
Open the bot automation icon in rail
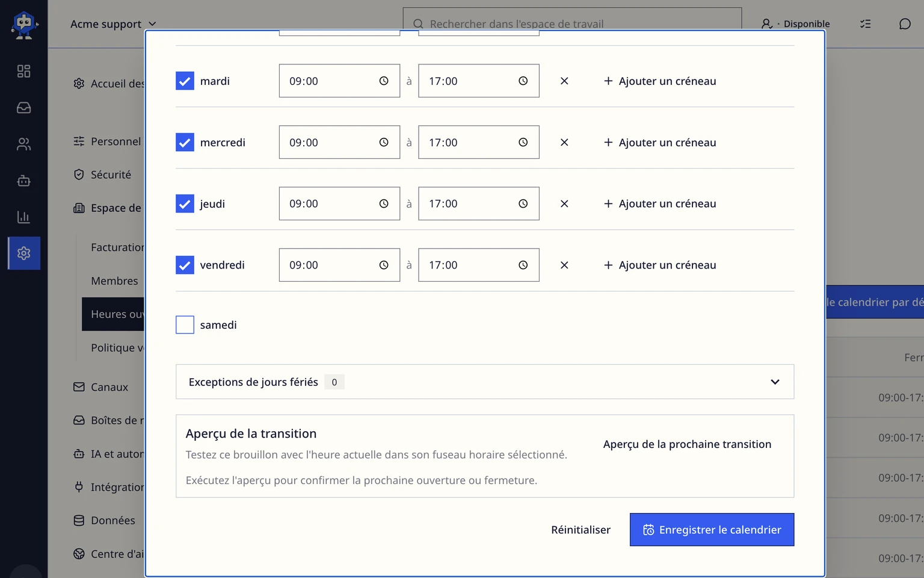tap(23, 181)
